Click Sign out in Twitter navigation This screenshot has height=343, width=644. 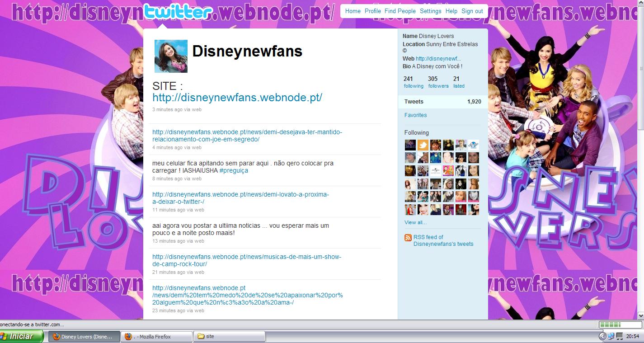coord(472,11)
